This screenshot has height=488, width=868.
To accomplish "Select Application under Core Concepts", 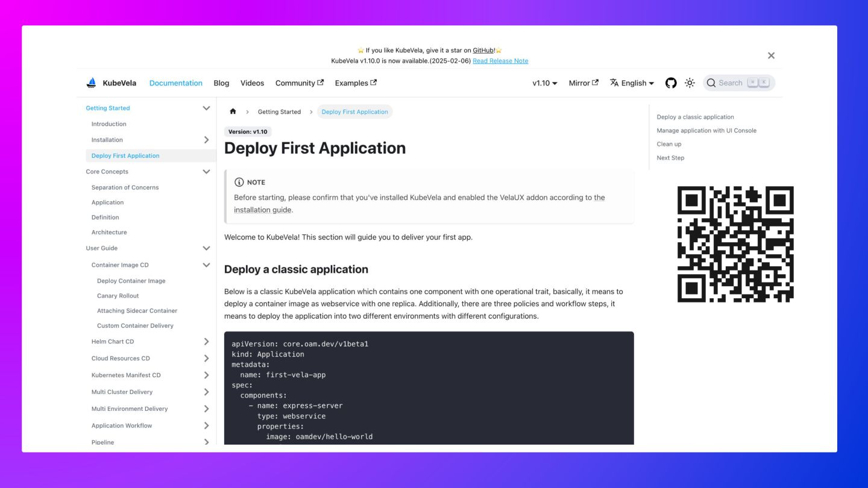I will click(108, 202).
